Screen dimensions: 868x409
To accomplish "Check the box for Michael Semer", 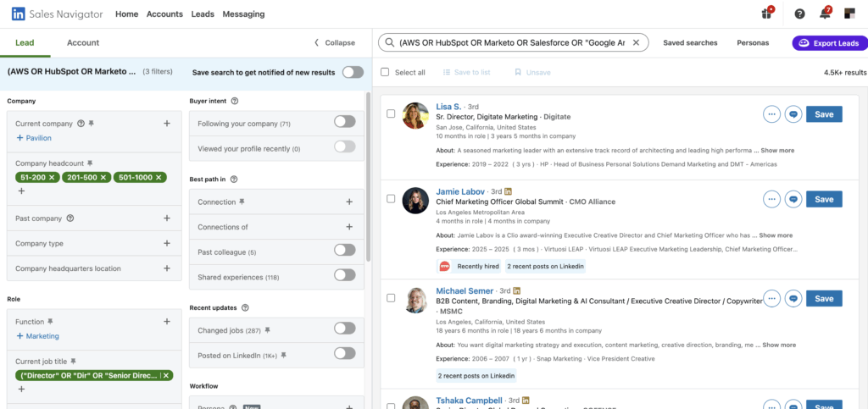I will pos(391,298).
